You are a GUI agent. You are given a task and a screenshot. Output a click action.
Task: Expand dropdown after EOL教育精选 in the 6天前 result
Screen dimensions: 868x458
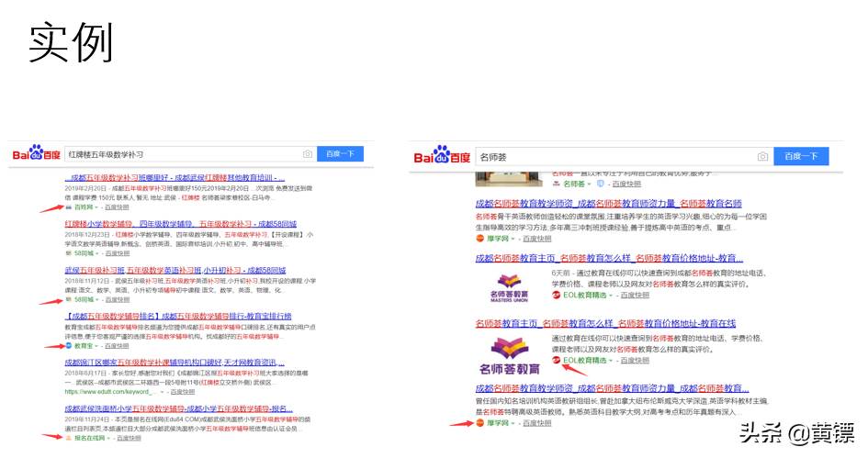[x=611, y=296]
